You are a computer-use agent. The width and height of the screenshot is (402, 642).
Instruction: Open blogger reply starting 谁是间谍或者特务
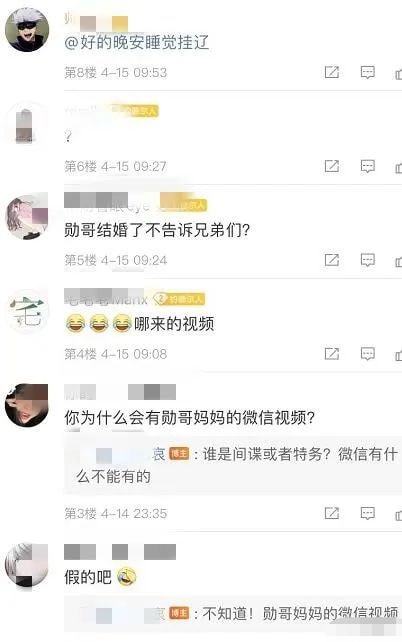(x=233, y=465)
